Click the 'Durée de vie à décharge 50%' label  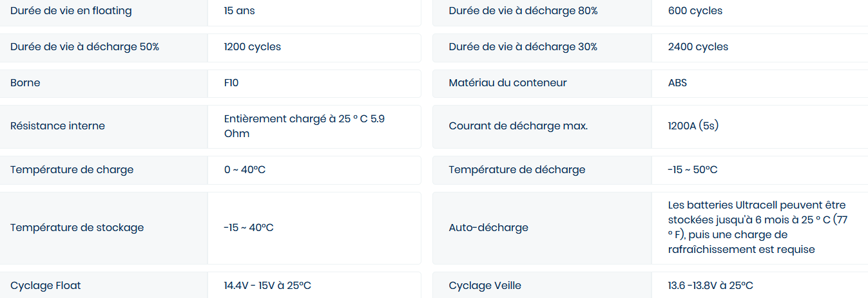coord(84,47)
